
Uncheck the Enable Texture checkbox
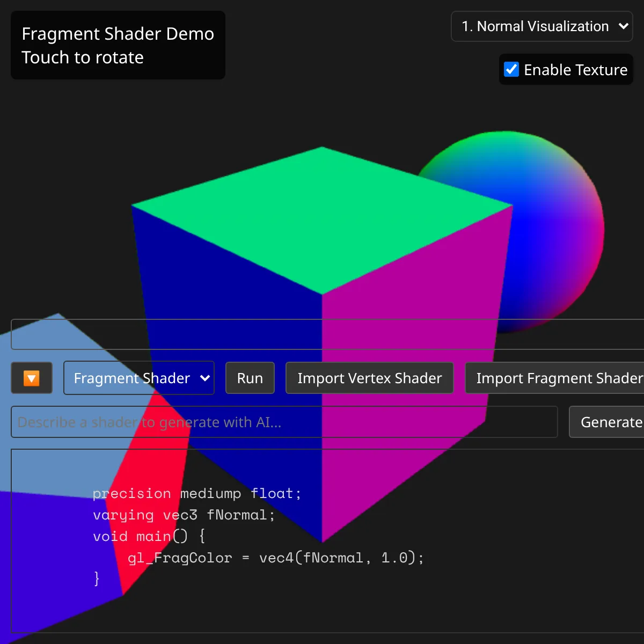511,70
